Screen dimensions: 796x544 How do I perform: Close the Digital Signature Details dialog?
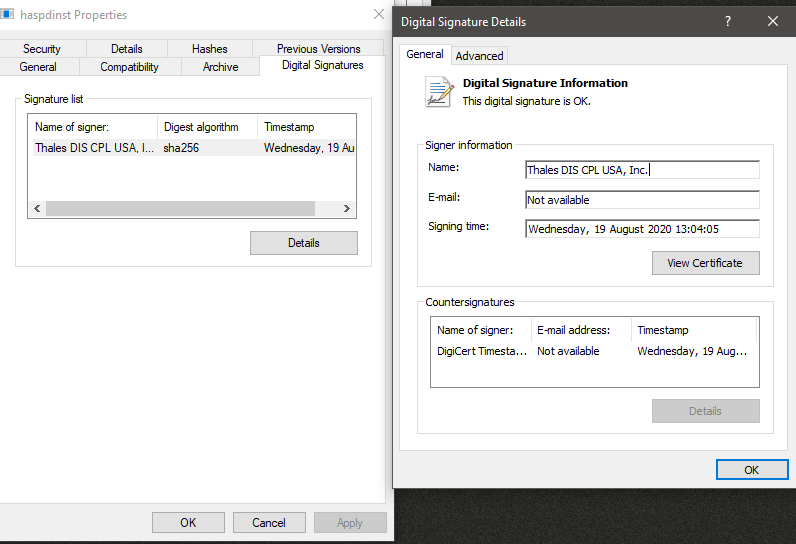click(773, 21)
